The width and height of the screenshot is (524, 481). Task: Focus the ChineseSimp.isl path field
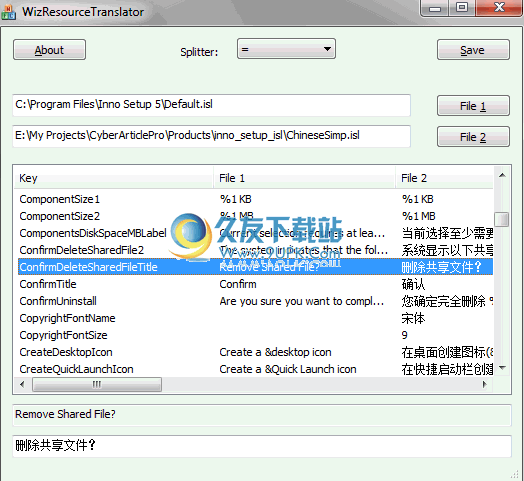[x=211, y=136]
